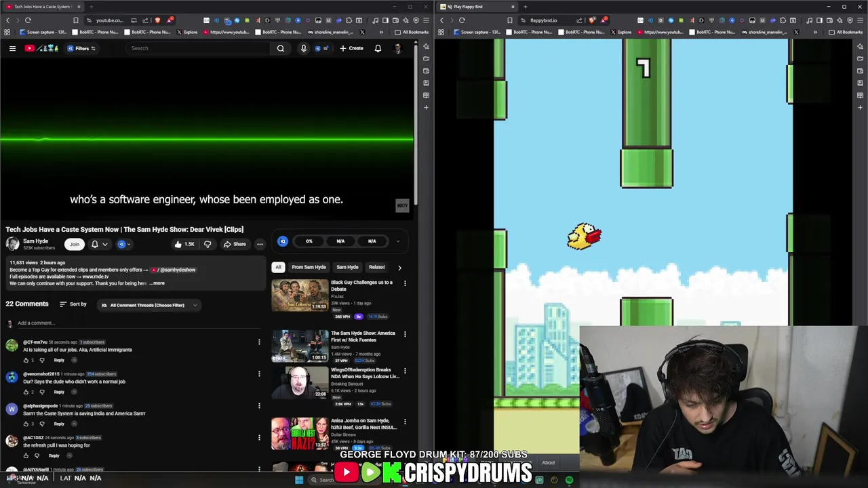This screenshot has height=488, width=868.
Task: Toggle the IQ playlist icon near Create
Action: [x=321, y=48]
